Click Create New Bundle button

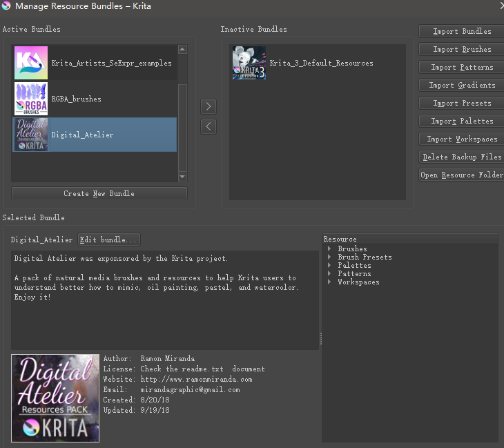[x=99, y=193]
